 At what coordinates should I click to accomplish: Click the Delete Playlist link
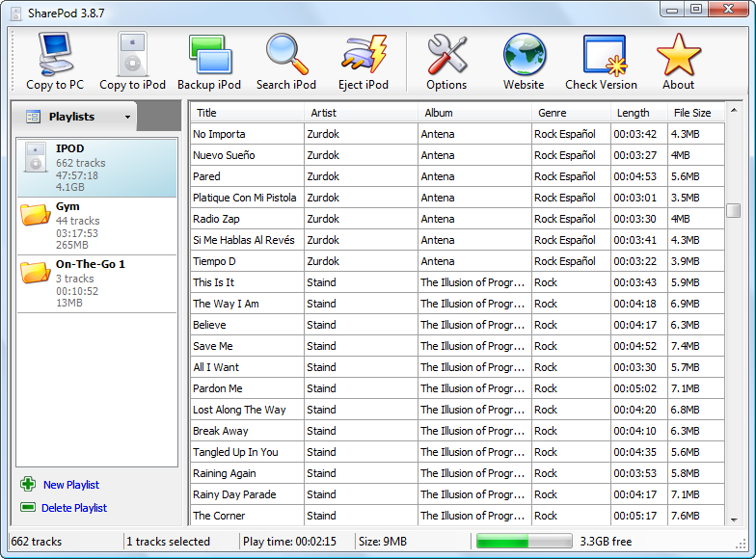coord(74,508)
